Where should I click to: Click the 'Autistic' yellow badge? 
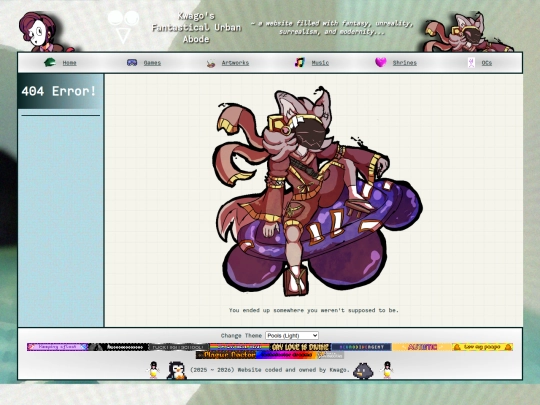coord(422,347)
